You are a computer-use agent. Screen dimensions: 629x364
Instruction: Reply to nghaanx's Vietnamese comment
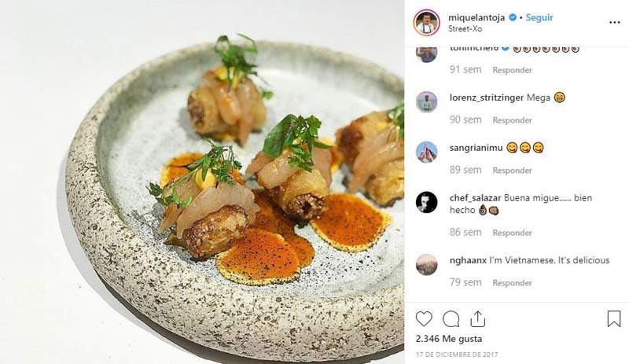tap(512, 283)
